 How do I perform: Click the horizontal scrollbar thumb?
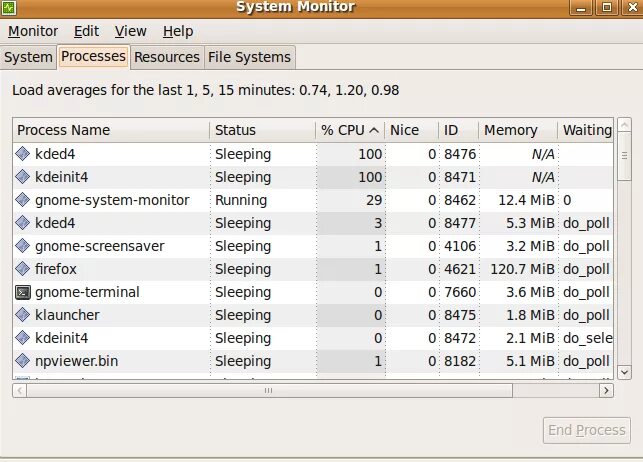point(267,391)
